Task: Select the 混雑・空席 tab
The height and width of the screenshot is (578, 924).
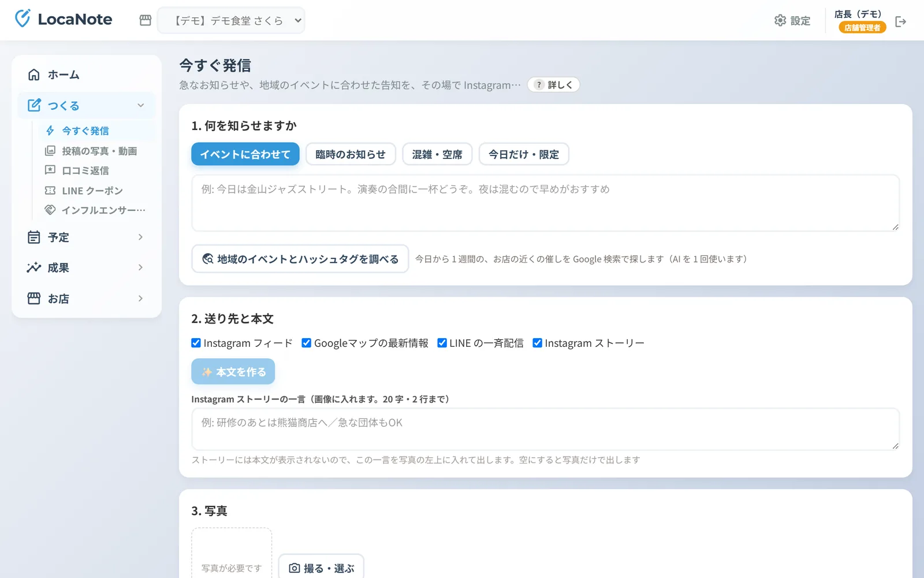Action: pos(437,154)
